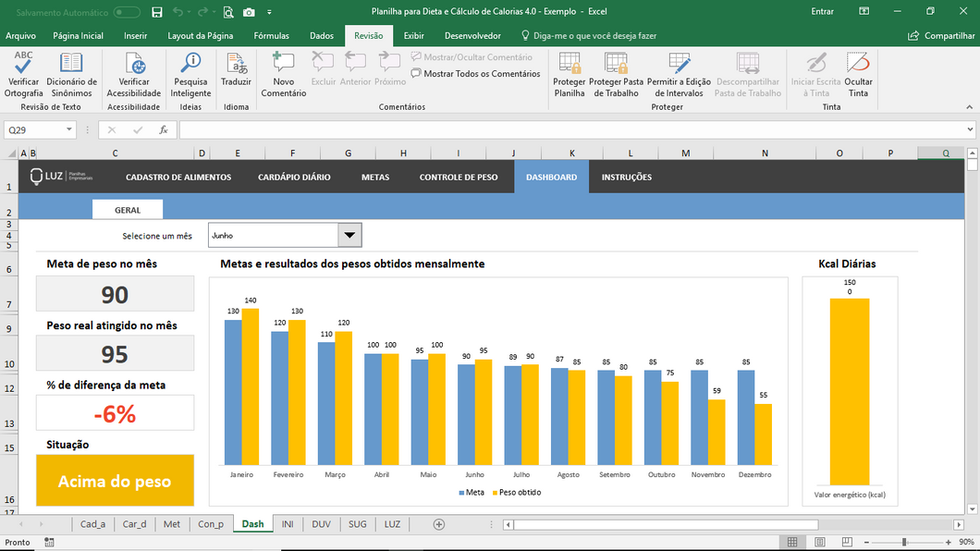Viewport: 980px width, 551px height.
Task: Click Compartilhar share button
Action: [942, 35]
